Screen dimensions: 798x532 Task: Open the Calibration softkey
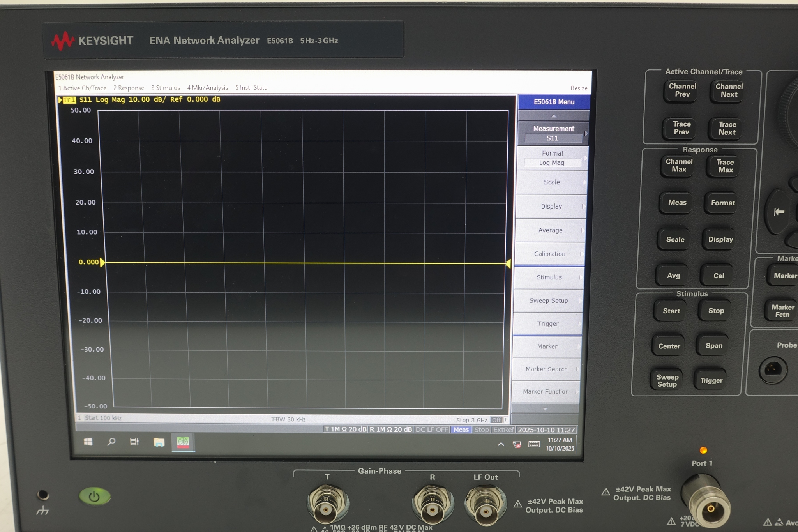[x=549, y=254]
